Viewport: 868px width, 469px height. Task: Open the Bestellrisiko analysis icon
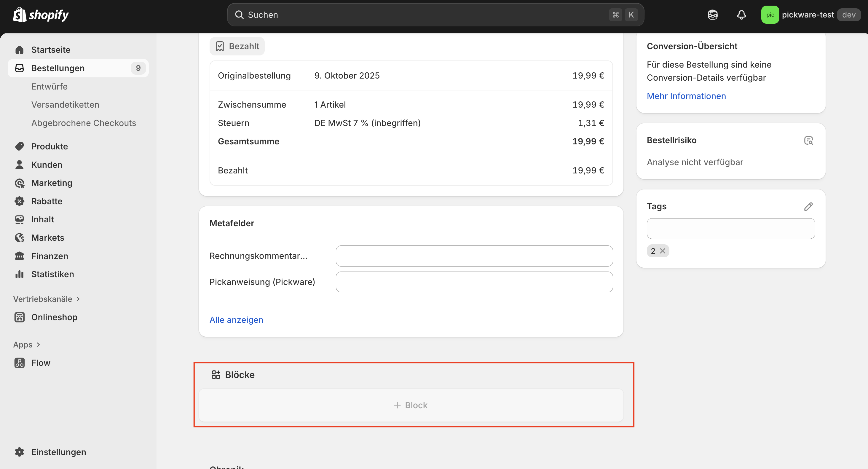click(x=808, y=140)
